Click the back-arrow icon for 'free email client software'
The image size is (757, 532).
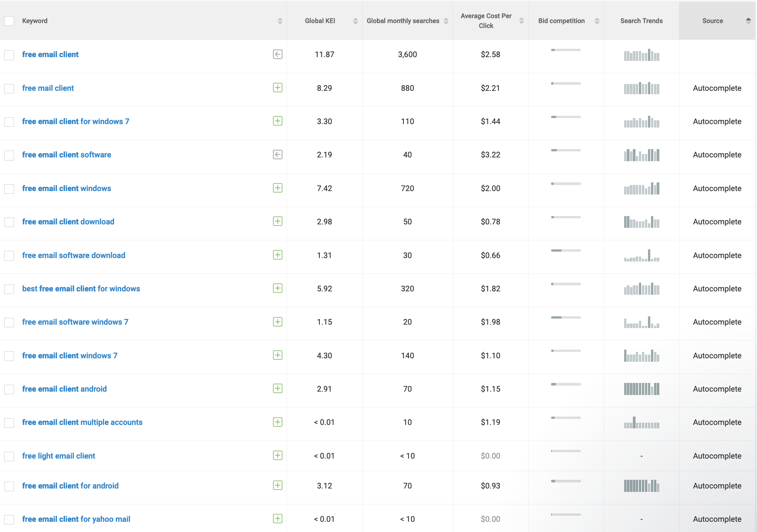coord(278,154)
